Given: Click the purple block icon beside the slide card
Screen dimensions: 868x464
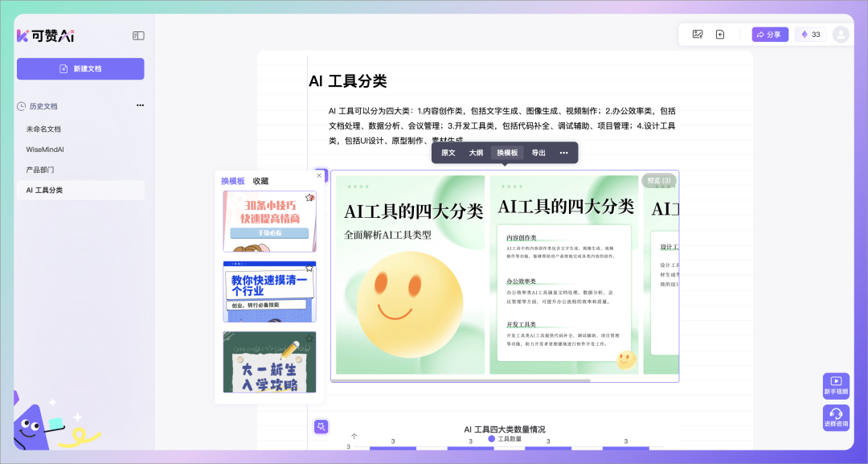Looking at the screenshot, I should click(323, 175).
